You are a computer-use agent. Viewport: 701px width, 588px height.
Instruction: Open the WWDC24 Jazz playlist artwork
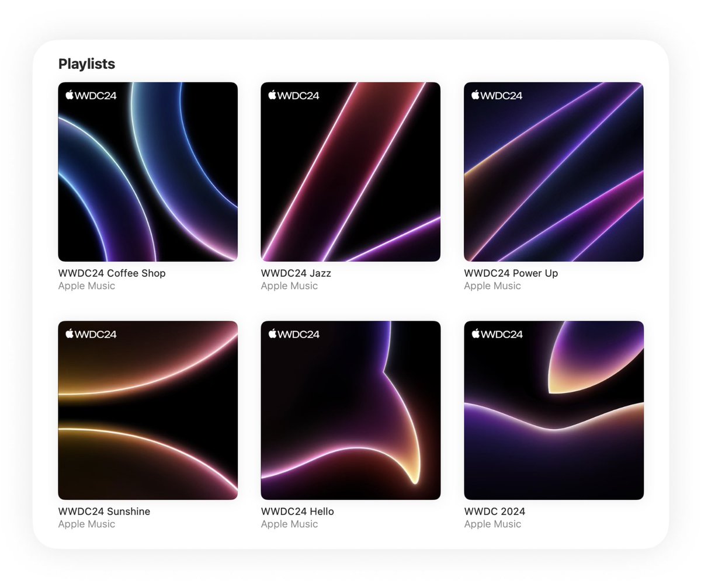click(350, 172)
